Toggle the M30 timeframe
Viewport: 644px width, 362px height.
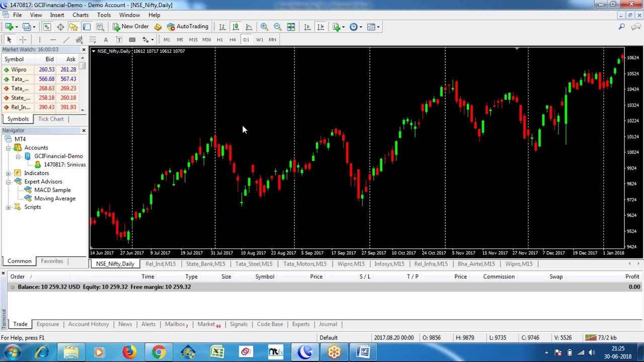click(x=206, y=40)
